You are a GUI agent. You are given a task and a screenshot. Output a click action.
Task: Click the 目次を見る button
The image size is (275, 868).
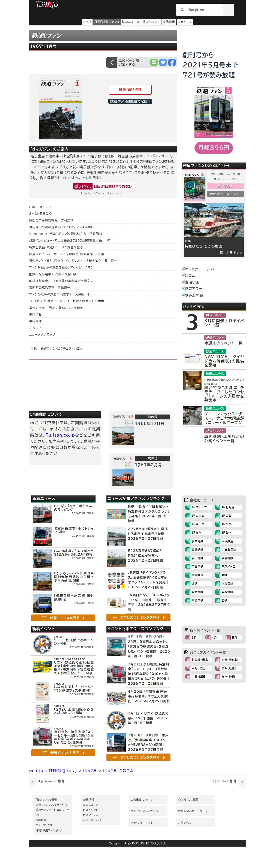pos(226,186)
